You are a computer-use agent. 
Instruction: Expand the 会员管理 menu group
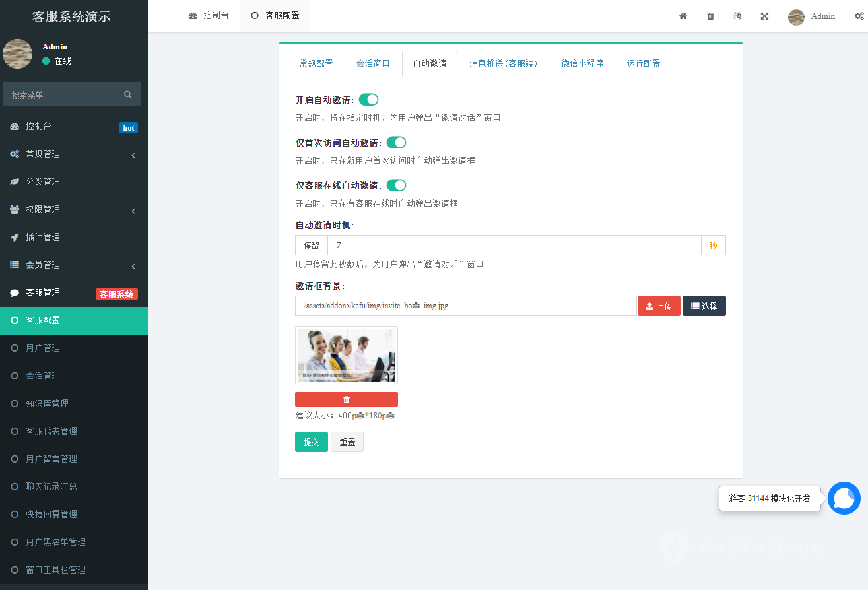point(73,265)
